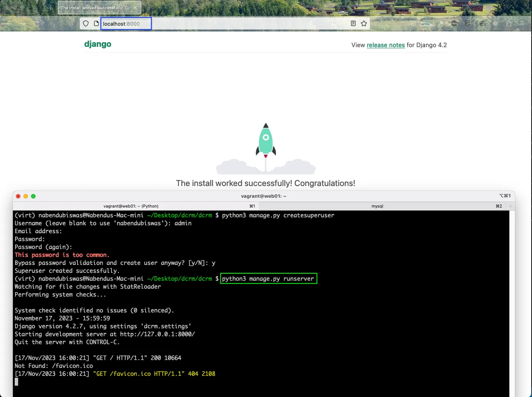532x397 pixels.
Task: Open the tracking protection shield icon
Action: pos(86,23)
